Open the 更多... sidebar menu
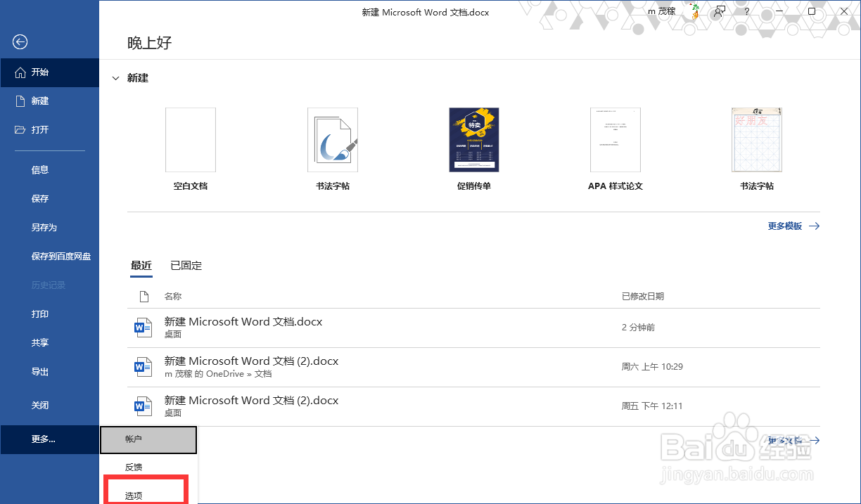The height and width of the screenshot is (504, 861). pyautogui.click(x=49, y=439)
